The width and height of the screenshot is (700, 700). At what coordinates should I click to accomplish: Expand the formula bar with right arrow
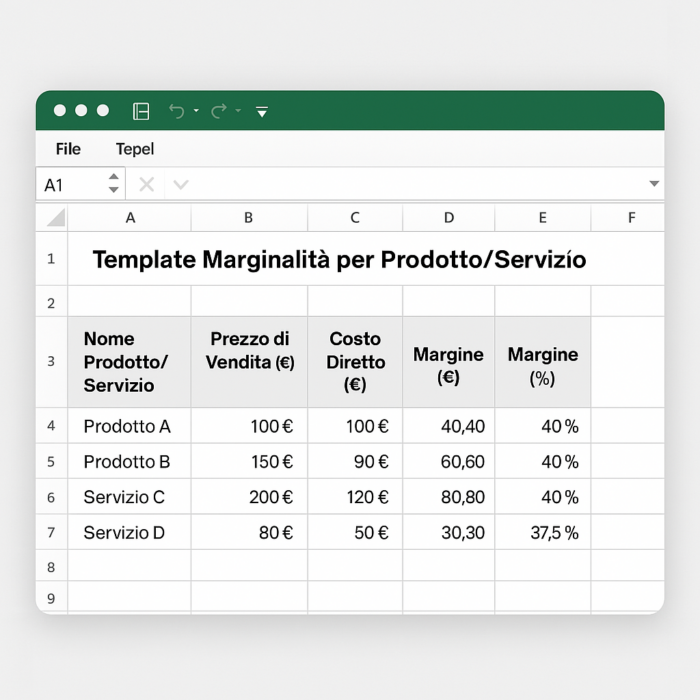654,183
